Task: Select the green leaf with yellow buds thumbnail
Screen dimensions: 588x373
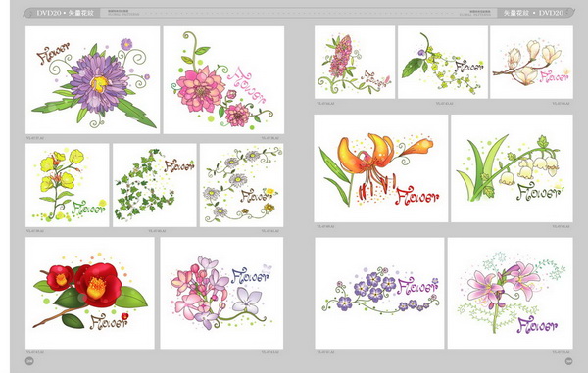Action: point(443,63)
